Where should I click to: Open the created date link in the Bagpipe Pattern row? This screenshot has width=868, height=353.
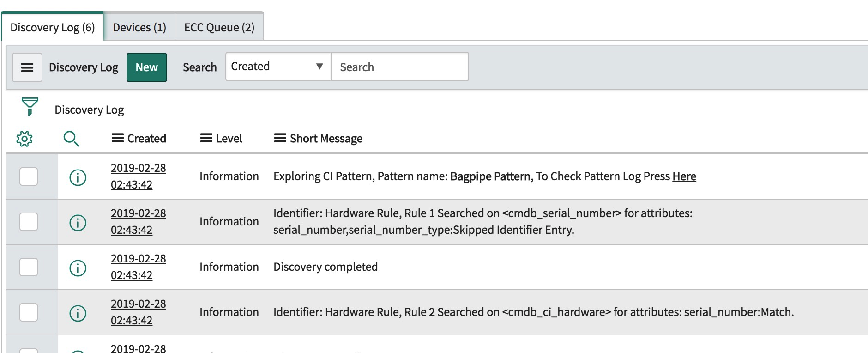138,176
